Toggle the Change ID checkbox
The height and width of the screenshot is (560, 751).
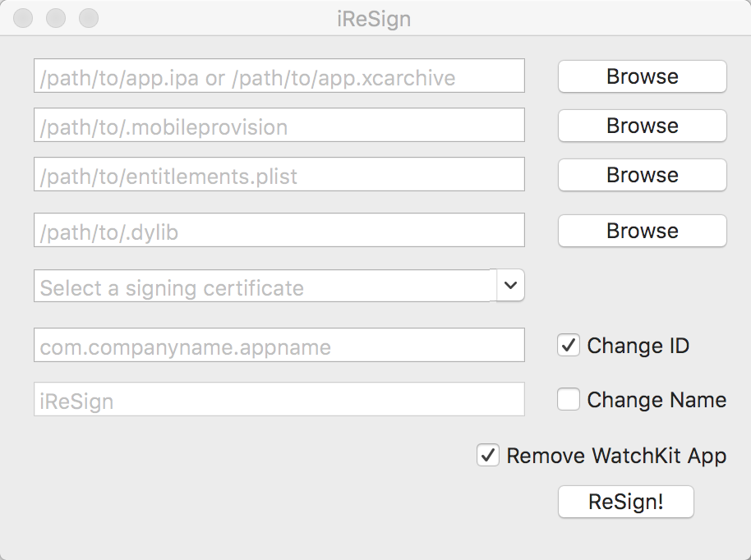pos(569,346)
